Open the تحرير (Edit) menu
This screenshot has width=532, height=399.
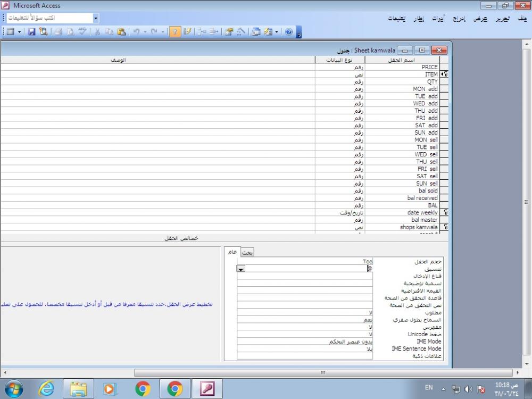click(503, 18)
